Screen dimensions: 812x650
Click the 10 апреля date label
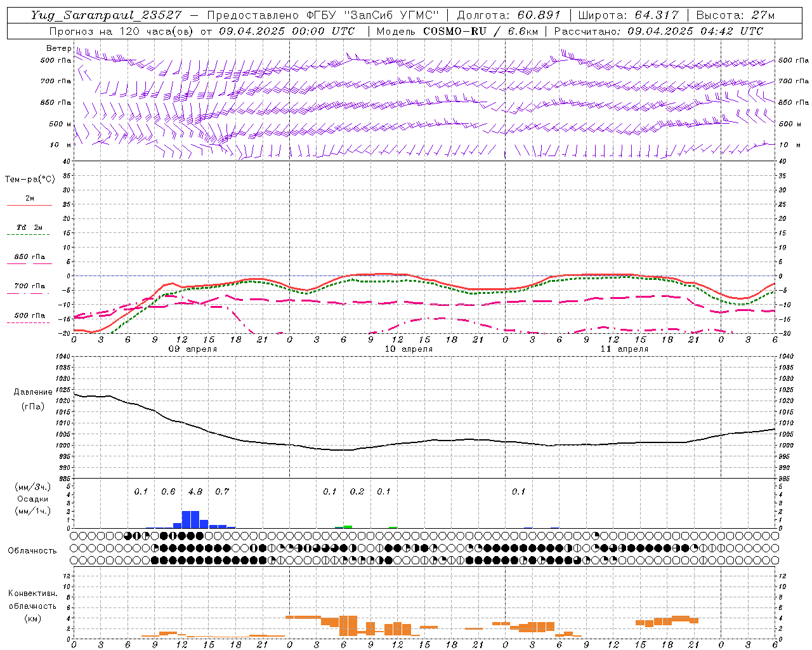coord(409,349)
